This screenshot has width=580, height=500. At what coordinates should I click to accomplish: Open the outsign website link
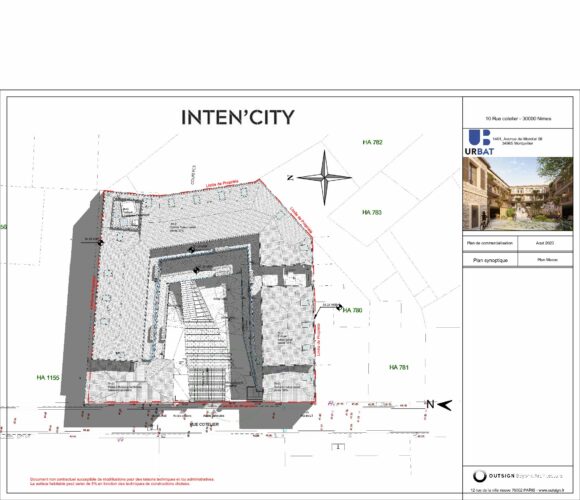(552, 490)
